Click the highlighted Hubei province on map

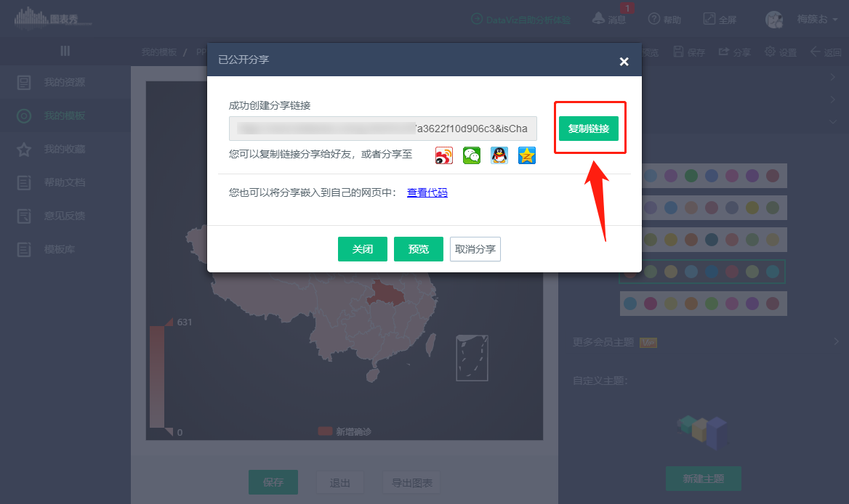click(385, 295)
